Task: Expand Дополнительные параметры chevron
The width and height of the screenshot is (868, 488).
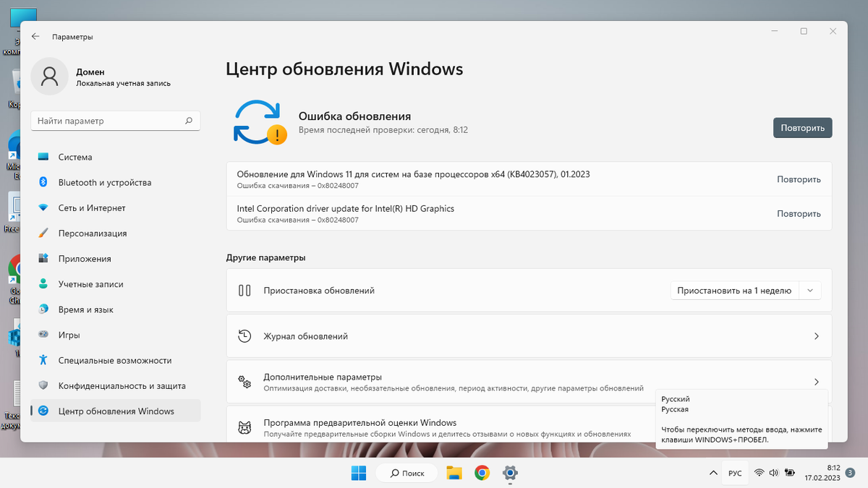Action: click(x=816, y=382)
